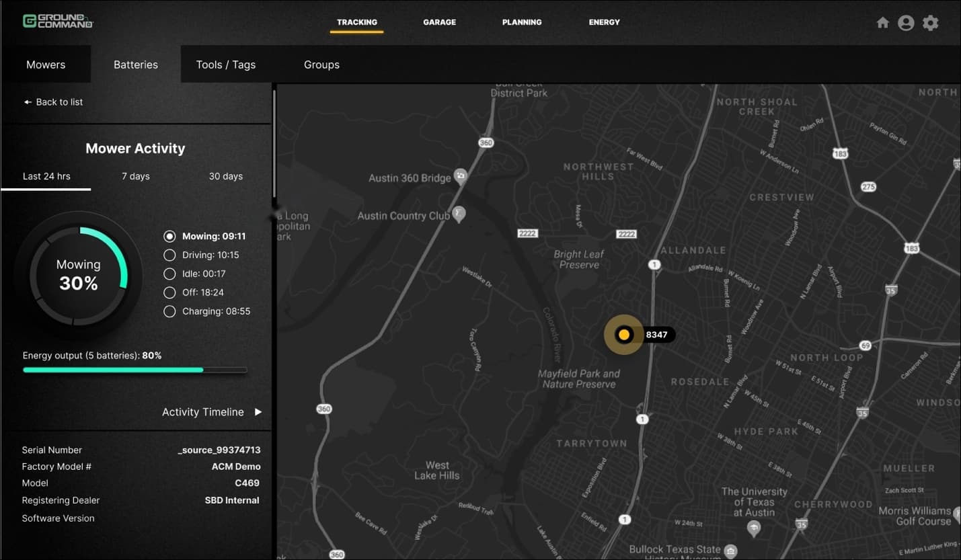Click the Software Version label
The width and height of the screenshot is (961, 560).
58,518
